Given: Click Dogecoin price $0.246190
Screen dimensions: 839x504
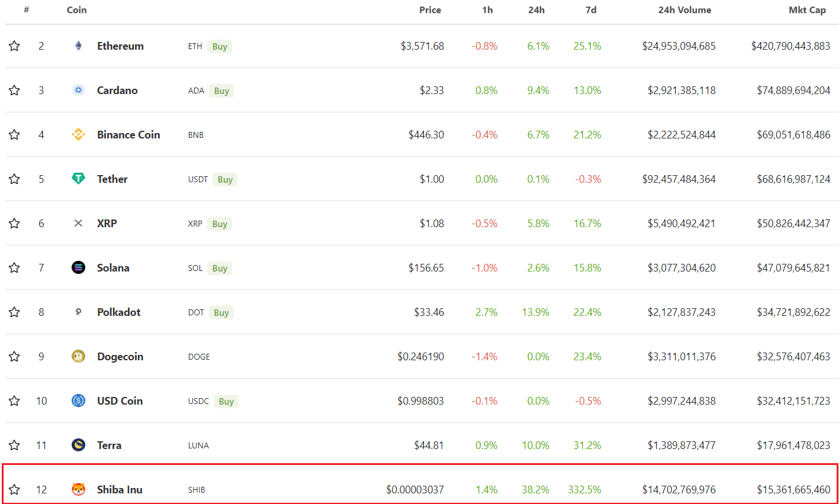Looking at the screenshot, I should coord(420,357).
